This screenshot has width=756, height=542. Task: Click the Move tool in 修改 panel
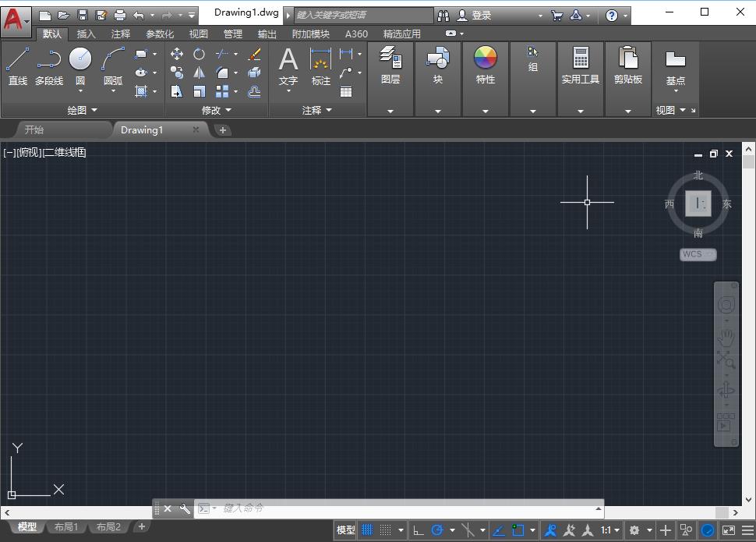pyautogui.click(x=177, y=54)
